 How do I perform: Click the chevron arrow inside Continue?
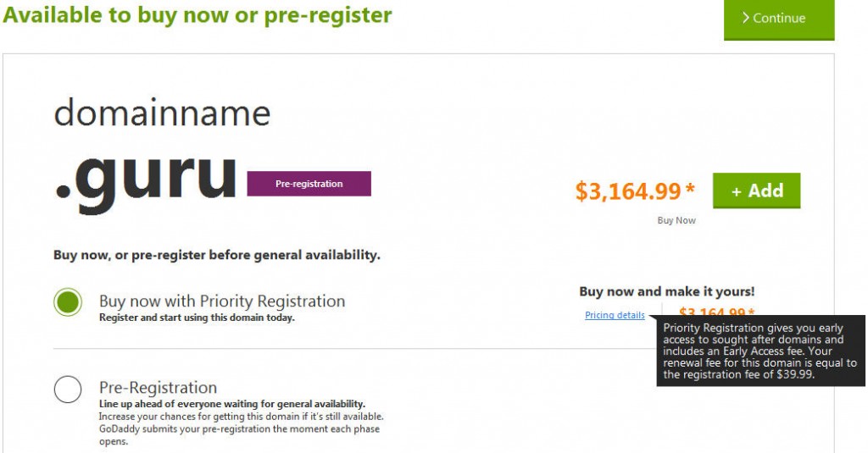click(x=746, y=18)
